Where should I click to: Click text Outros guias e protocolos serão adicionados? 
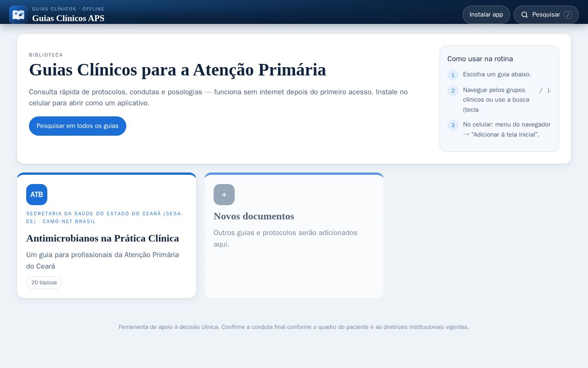(x=285, y=238)
